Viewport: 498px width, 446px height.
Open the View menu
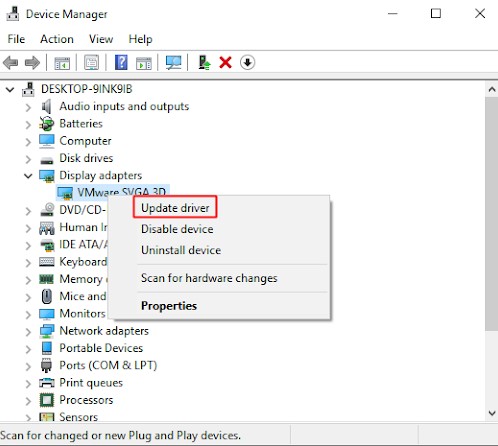(101, 39)
